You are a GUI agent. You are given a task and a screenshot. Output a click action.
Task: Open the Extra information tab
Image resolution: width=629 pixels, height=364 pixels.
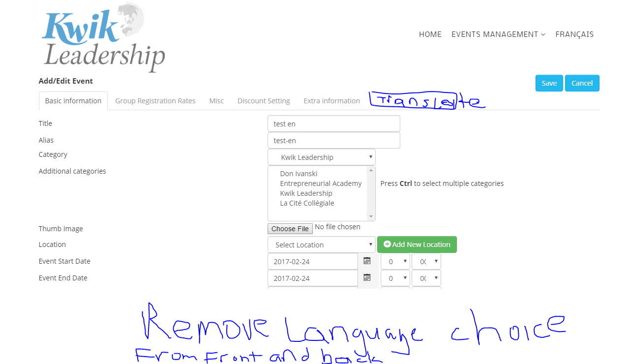[331, 101]
